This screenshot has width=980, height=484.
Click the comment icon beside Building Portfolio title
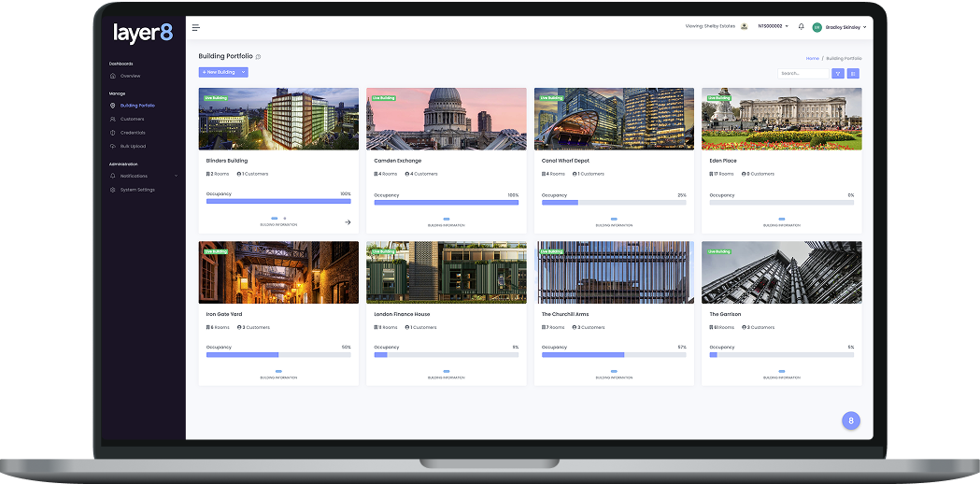tap(258, 57)
